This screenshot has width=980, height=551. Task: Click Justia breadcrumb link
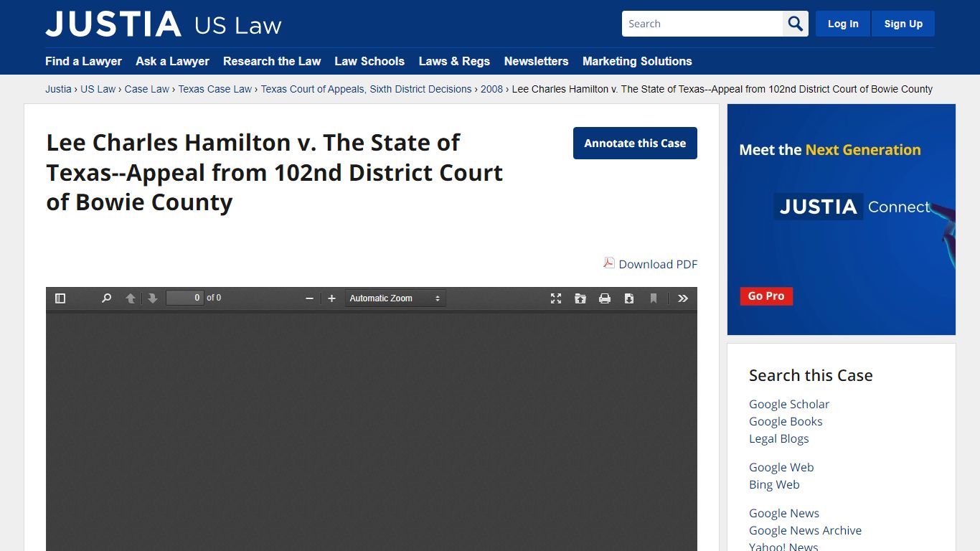(58, 89)
